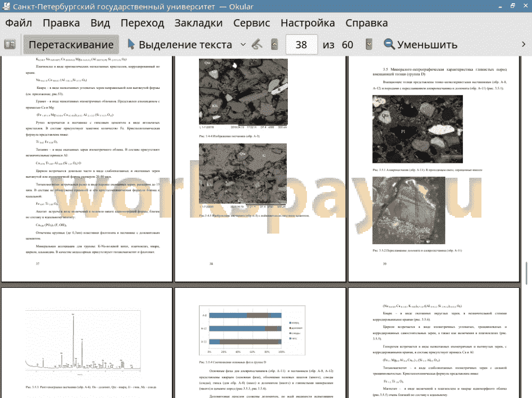Open the Сервис menu

click(x=252, y=23)
